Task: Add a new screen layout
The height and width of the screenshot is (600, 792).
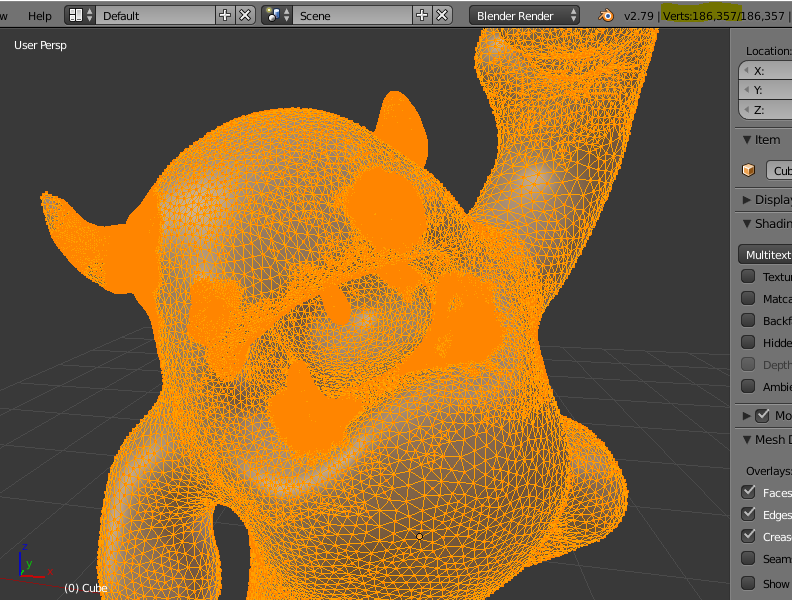Action: coord(225,16)
